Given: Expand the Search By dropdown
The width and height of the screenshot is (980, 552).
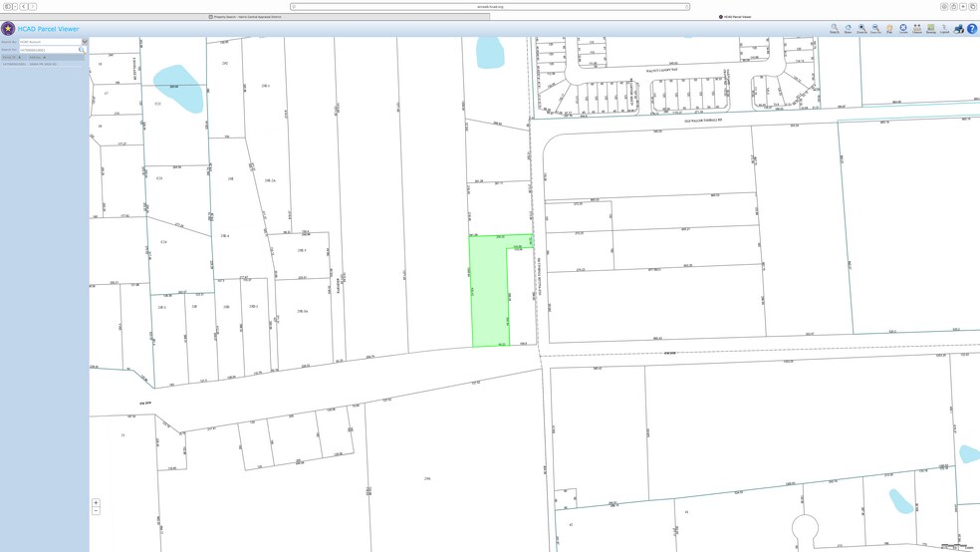Looking at the screenshot, I should pos(85,42).
